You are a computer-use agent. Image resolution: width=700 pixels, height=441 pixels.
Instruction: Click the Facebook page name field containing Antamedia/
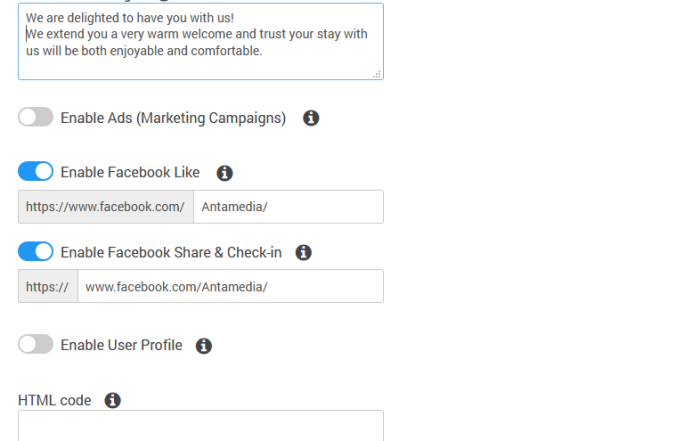pyautogui.click(x=288, y=207)
